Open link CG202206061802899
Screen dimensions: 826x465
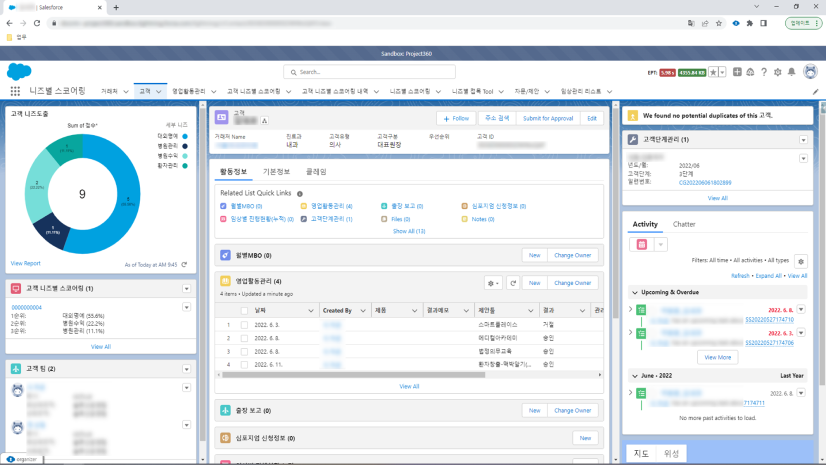(x=705, y=183)
